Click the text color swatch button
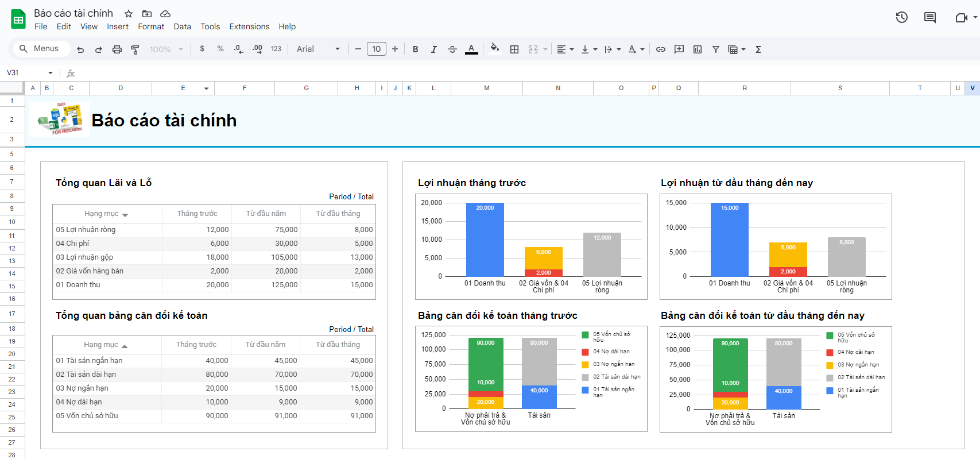The width and height of the screenshot is (980, 459). (471, 49)
